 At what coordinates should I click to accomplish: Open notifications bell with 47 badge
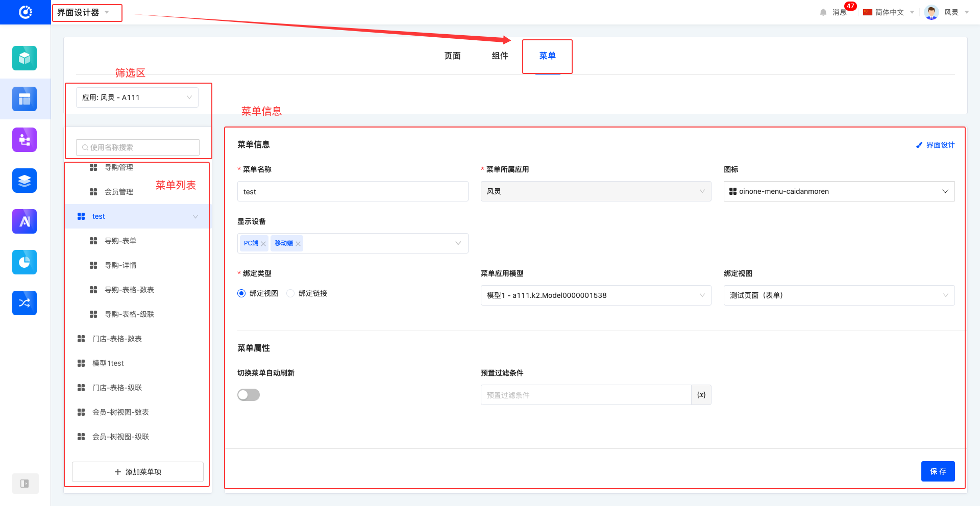click(x=823, y=12)
